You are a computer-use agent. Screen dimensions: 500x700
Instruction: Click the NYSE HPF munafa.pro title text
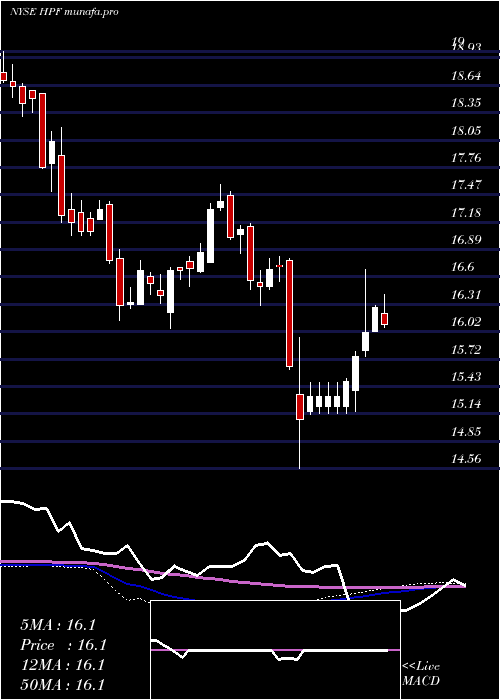point(64,12)
